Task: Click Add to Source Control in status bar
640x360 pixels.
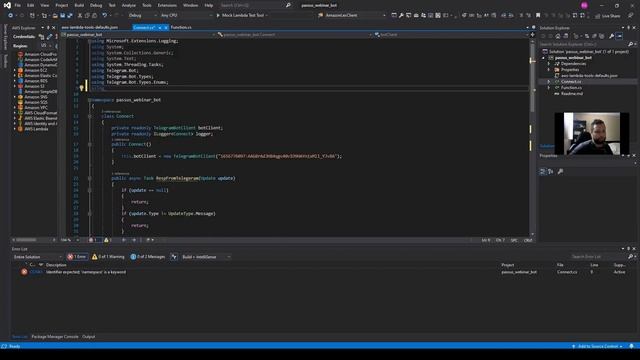Action: [x=598, y=346]
